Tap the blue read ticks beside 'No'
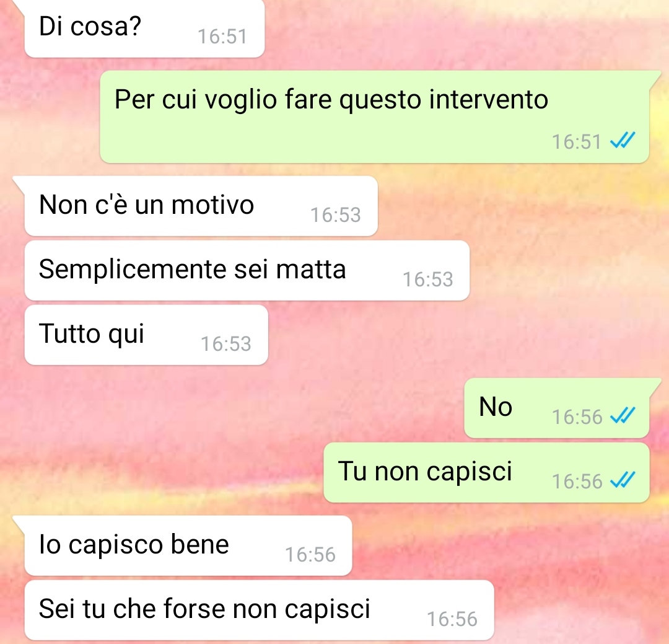Screen dimensions: 669x644 click(x=623, y=415)
